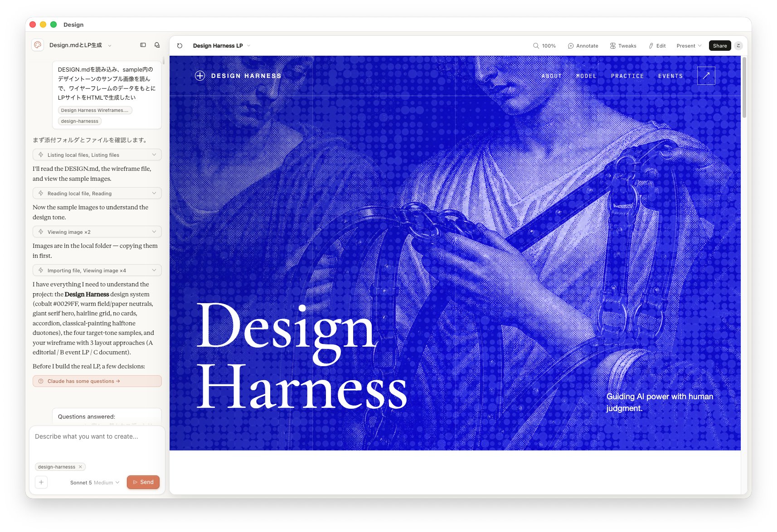Image resolution: width=777 pixels, height=532 pixels.
Task: Click the palette project icon
Action: coord(38,45)
